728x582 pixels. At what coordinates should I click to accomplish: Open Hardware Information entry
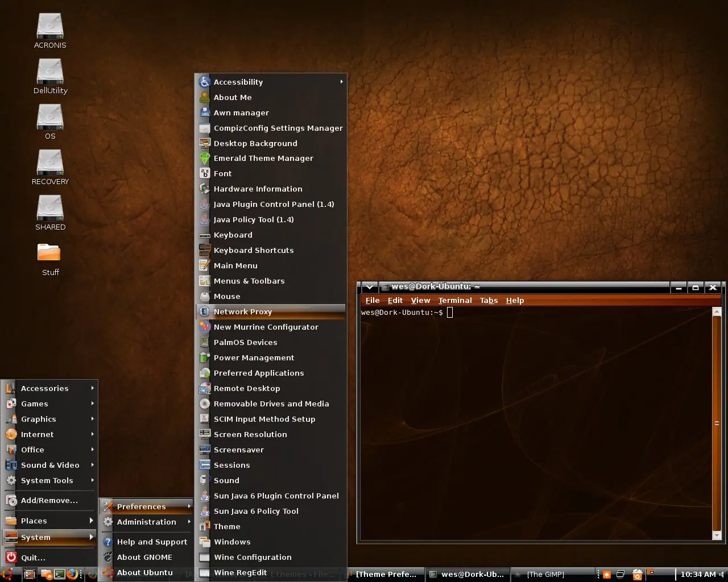pyautogui.click(x=271, y=189)
